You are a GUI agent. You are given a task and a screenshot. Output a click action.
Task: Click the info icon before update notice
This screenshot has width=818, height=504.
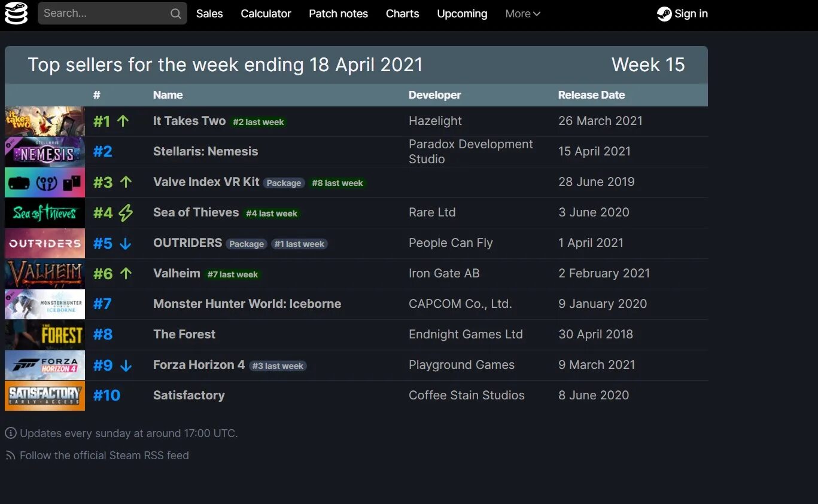pyautogui.click(x=11, y=433)
